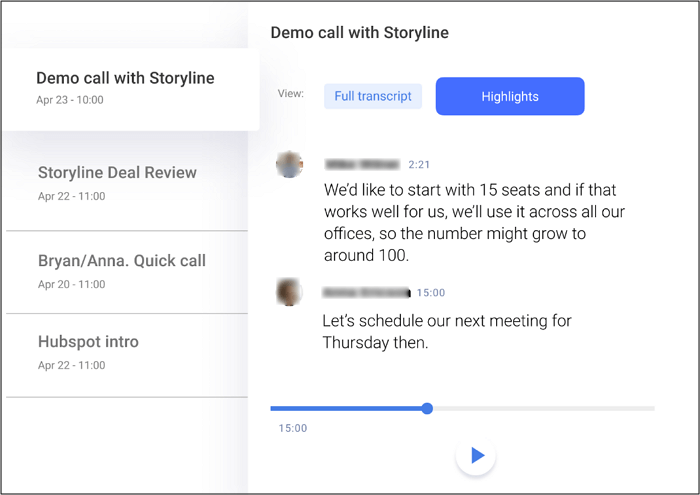Click the 15:00 elapsed time label below slider
700x495 pixels.
tap(292, 428)
